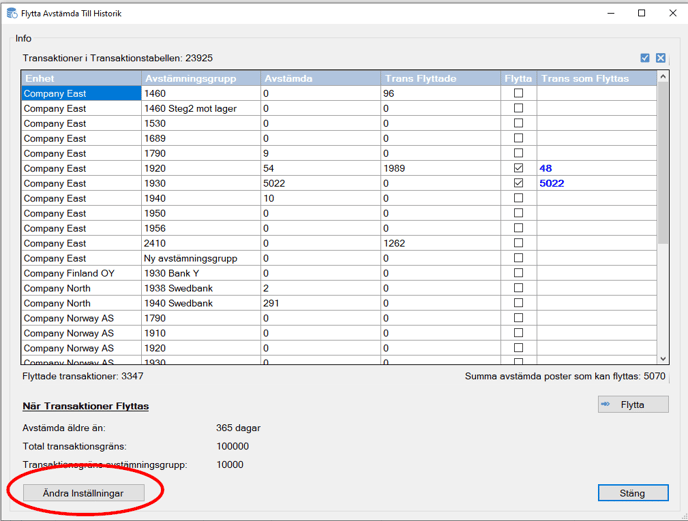Viewport: 688px width, 521px height.
Task: Click the När Transaktioner Flyttas heading
Action: (86, 406)
